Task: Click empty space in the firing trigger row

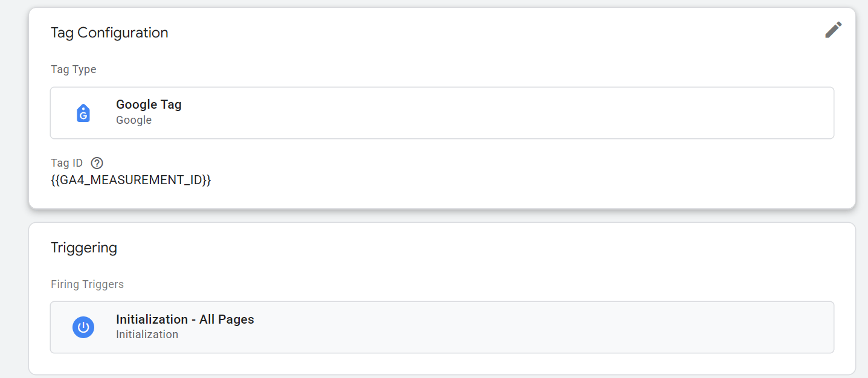Action: pos(513,327)
